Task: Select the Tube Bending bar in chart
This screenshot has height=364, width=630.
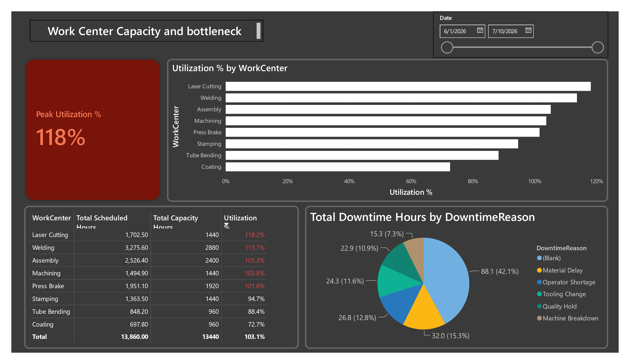Action: point(362,155)
